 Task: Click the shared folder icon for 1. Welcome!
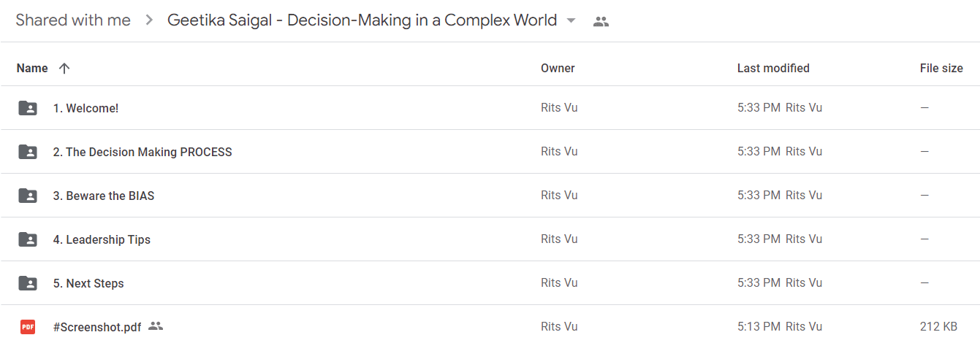click(28, 108)
